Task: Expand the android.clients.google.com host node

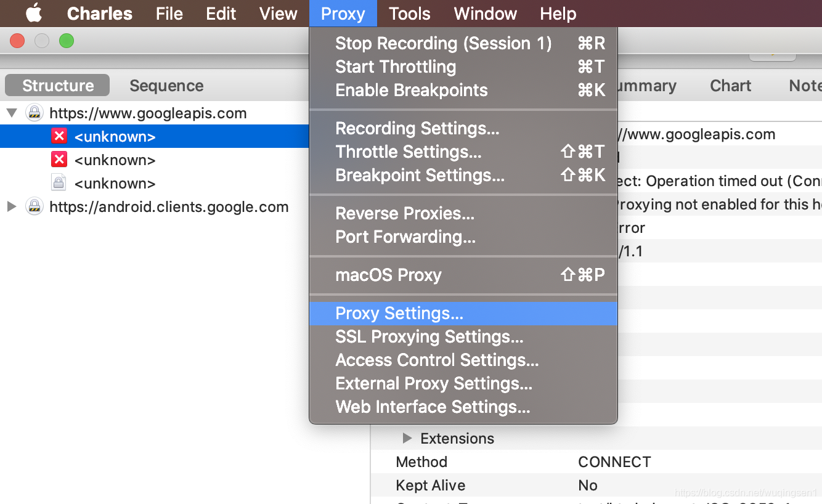Action: [12, 206]
